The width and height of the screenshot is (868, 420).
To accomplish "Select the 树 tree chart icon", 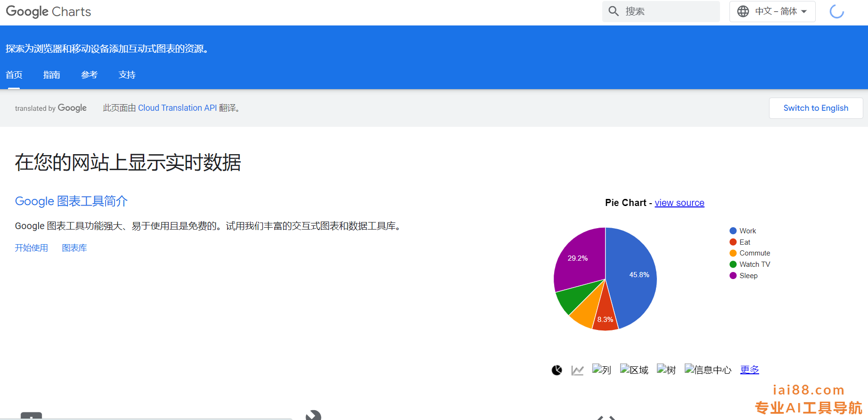I will [666, 370].
